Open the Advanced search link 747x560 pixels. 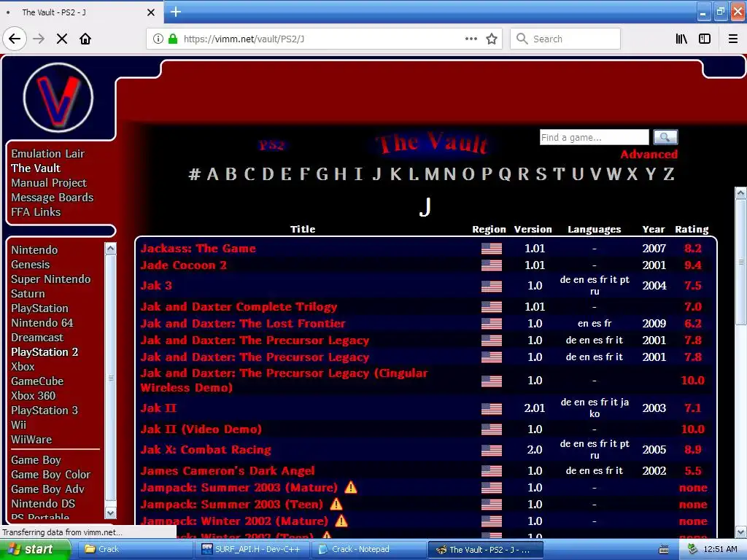point(649,155)
